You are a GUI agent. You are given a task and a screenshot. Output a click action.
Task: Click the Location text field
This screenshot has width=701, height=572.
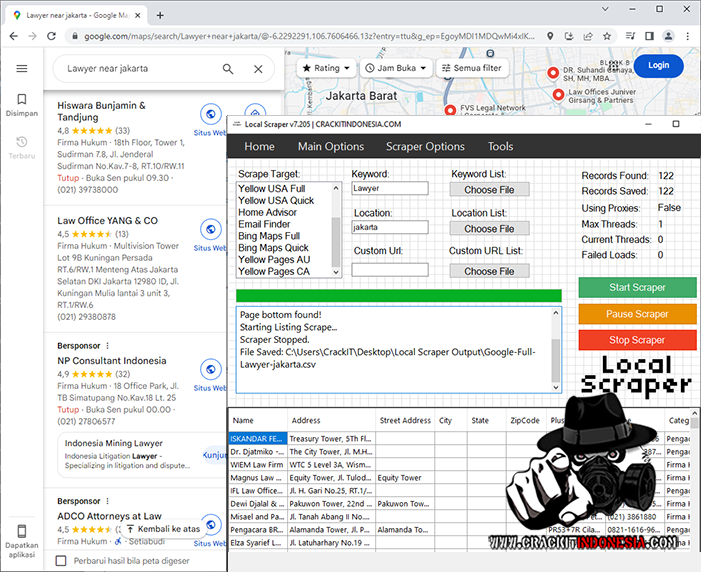pyautogui.click(x=389, y=227)
